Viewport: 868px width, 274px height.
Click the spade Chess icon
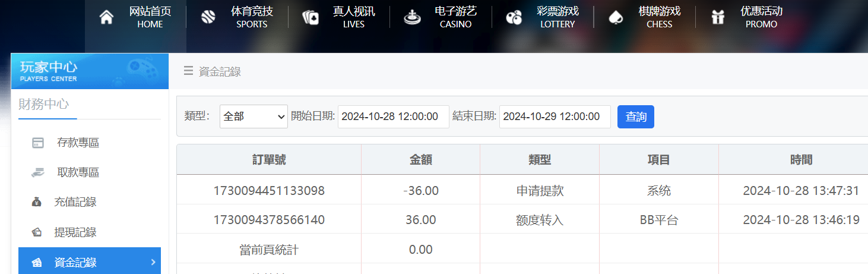click(x=616, y=17)
